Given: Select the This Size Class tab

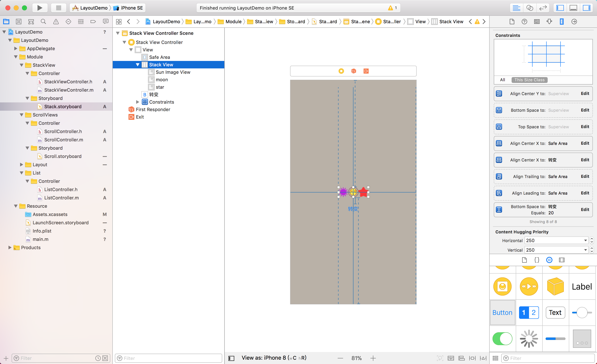Looking at the screenshot, I should tap(529, 80).
